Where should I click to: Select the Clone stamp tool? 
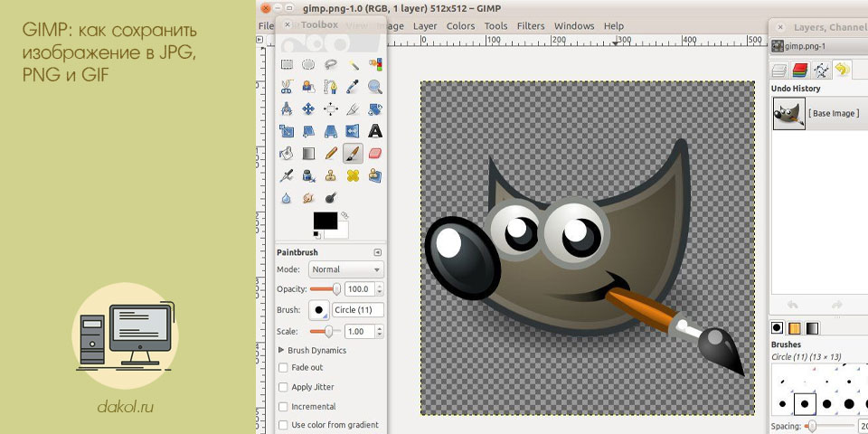point(331,175)
